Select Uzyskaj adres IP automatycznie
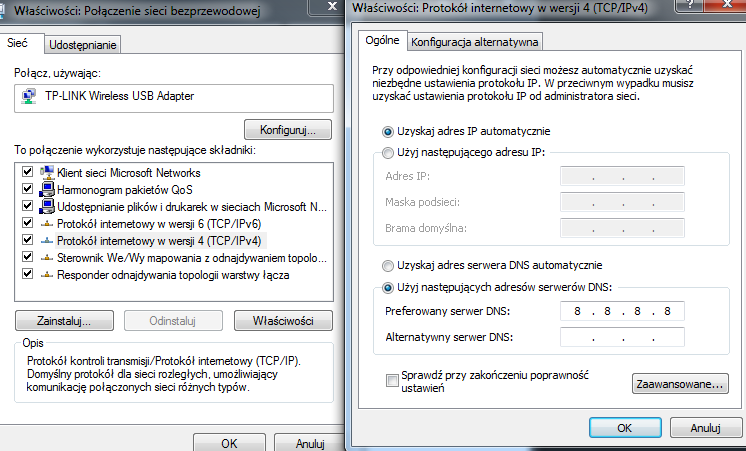746x451 pixels. [388, 131]
